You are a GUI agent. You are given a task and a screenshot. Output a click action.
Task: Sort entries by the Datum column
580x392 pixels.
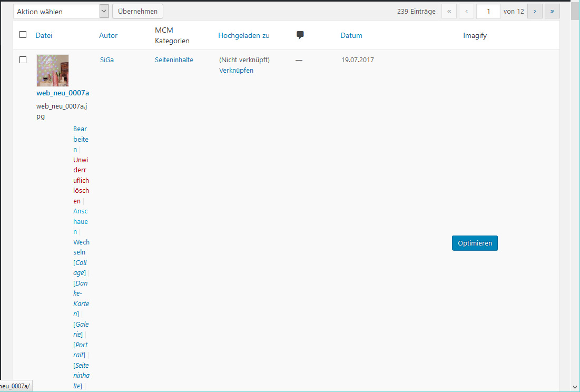coord(351,35)
